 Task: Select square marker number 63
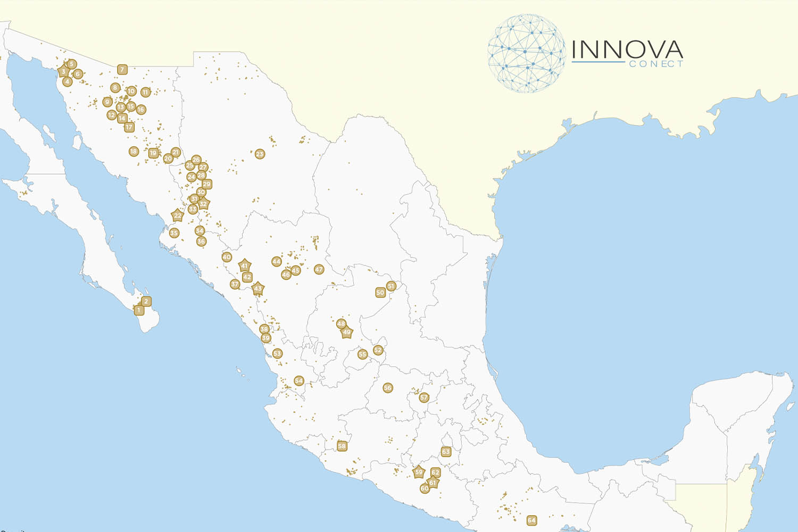(446, 452)
